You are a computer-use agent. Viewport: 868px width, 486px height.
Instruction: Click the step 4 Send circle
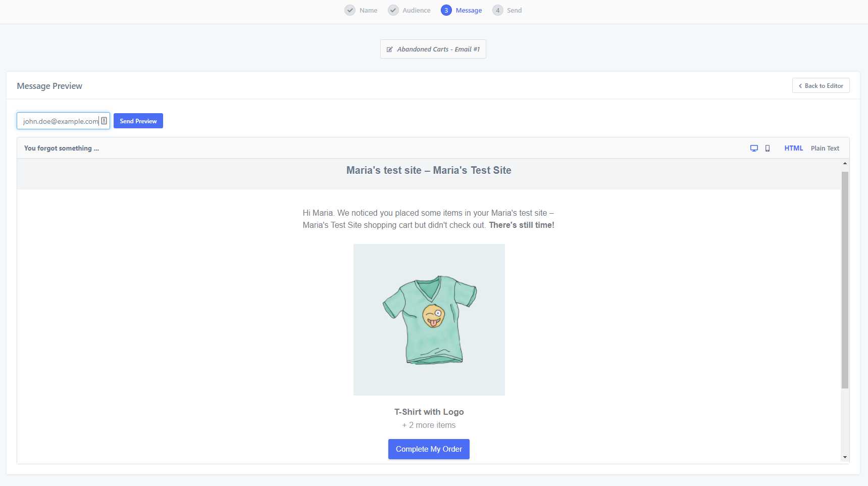pos(498,10)
